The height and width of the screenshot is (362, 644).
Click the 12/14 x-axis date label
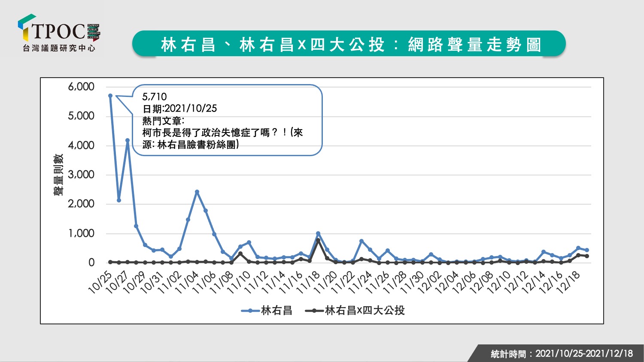click(534, 282)
